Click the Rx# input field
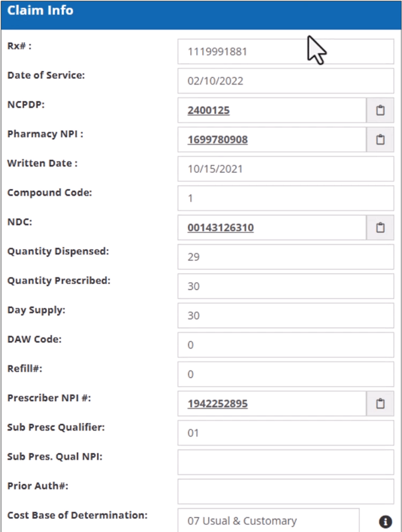Image resolution: width=402 pixels, height=532 pixels. click(286, 52)
